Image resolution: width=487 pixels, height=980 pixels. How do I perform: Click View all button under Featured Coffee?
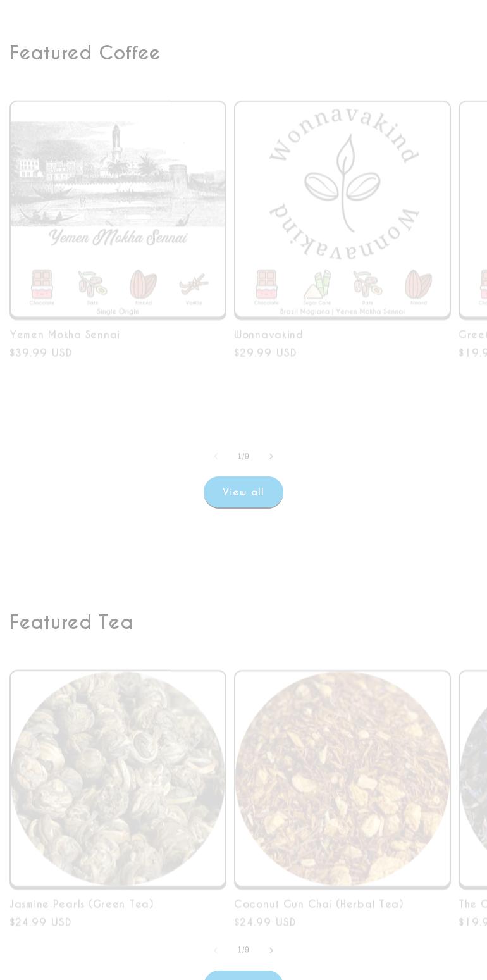pos(244,492)
